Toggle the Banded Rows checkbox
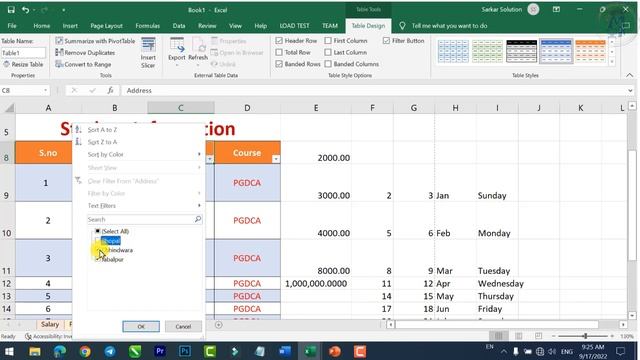This screenshot has width=640, height=360. pos(279,64)
